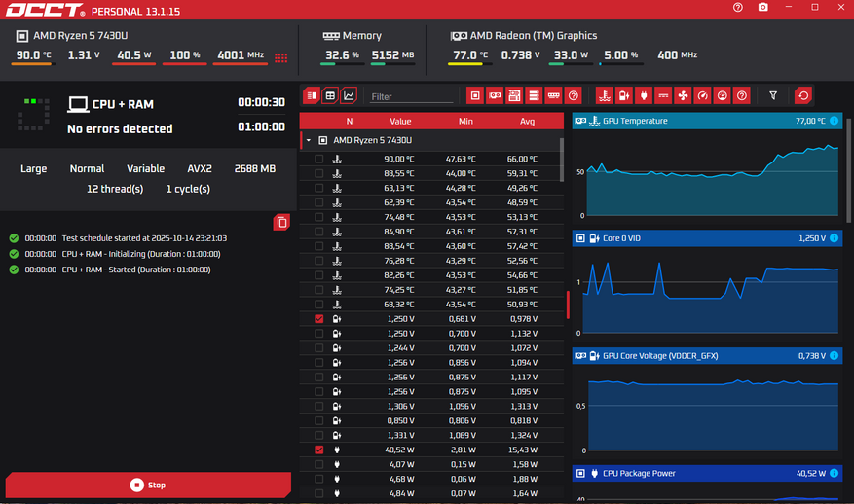Switch monitoring to graph view
The image size is (854, 504).
pos(350,95)
